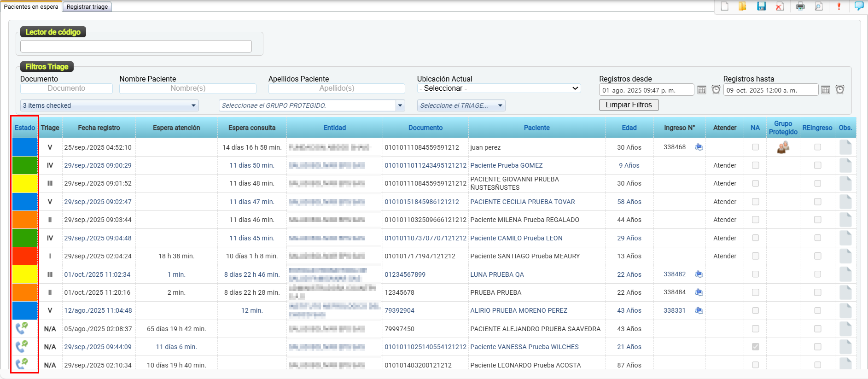Open clock time picker for Registros hasta
The width and height of the screenshot is (868, 379).
pyautogui.click(x=840, y=90)
